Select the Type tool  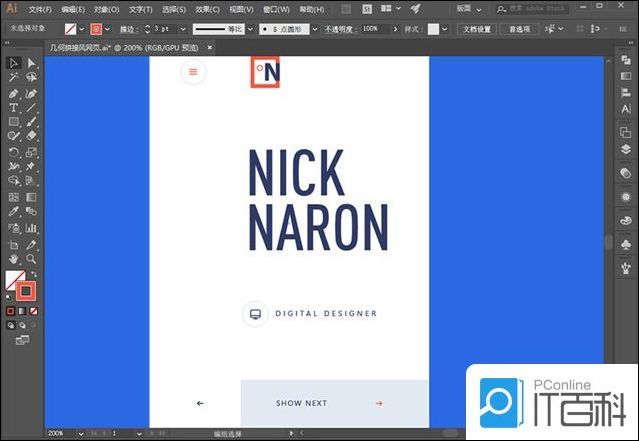tap(14, 107)
